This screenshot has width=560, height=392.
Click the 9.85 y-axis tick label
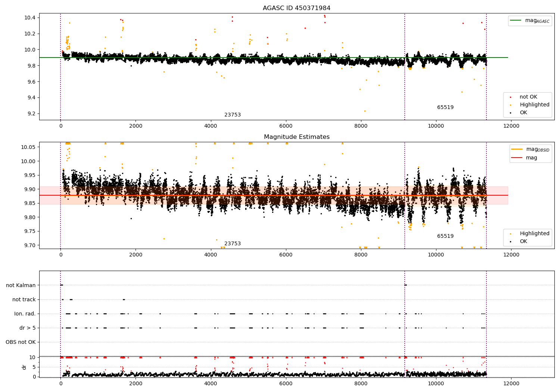30,203
